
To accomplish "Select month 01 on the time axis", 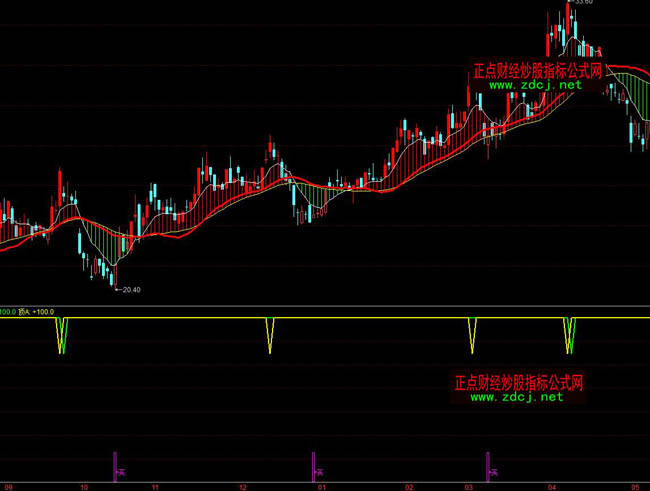I will click(321, 486).
